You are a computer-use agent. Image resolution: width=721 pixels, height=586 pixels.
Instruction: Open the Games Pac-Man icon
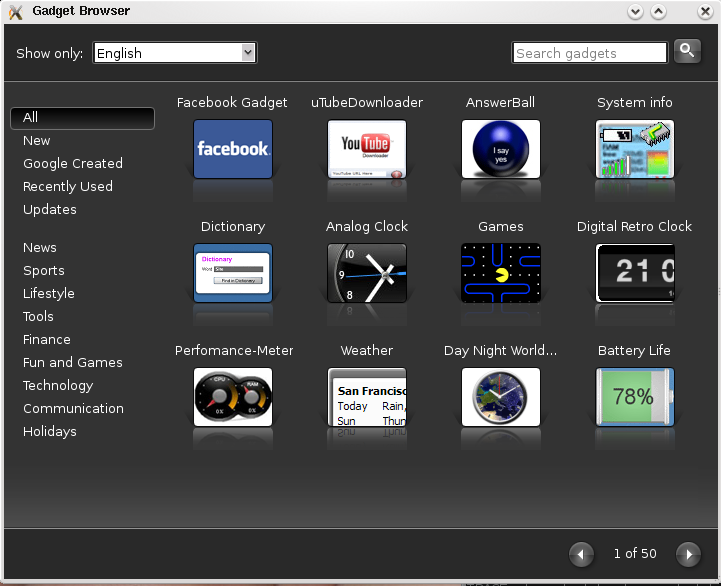[501, 273]
